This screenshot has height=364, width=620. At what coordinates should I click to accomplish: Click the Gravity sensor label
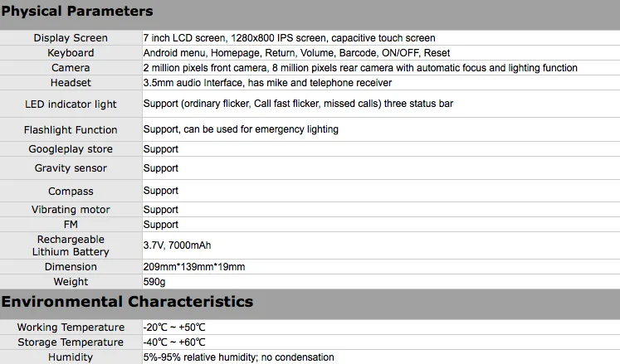(71, 168)
